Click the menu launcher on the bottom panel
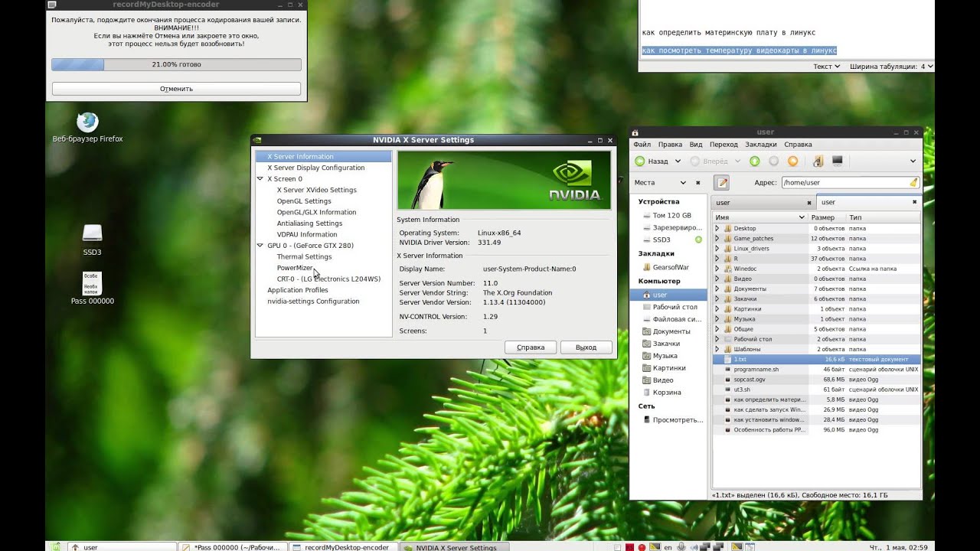This screenshot has width=980, height=551. tap(55, 547)
